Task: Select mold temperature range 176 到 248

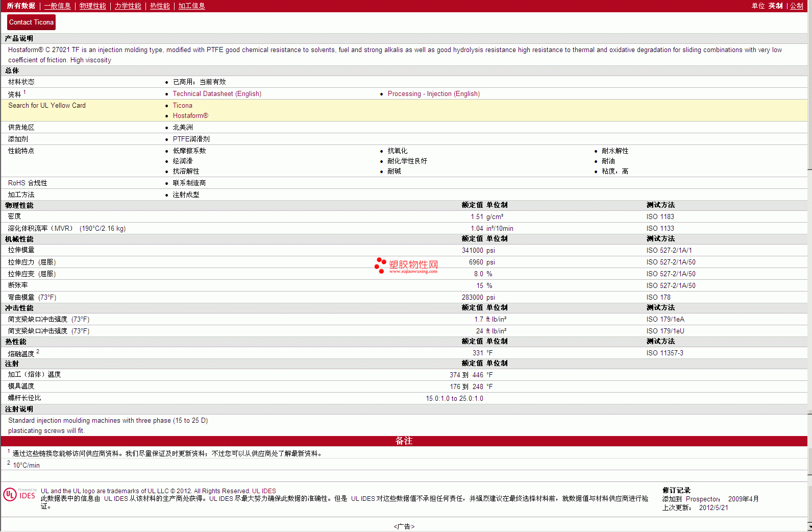Action: [x=466, y=387]
